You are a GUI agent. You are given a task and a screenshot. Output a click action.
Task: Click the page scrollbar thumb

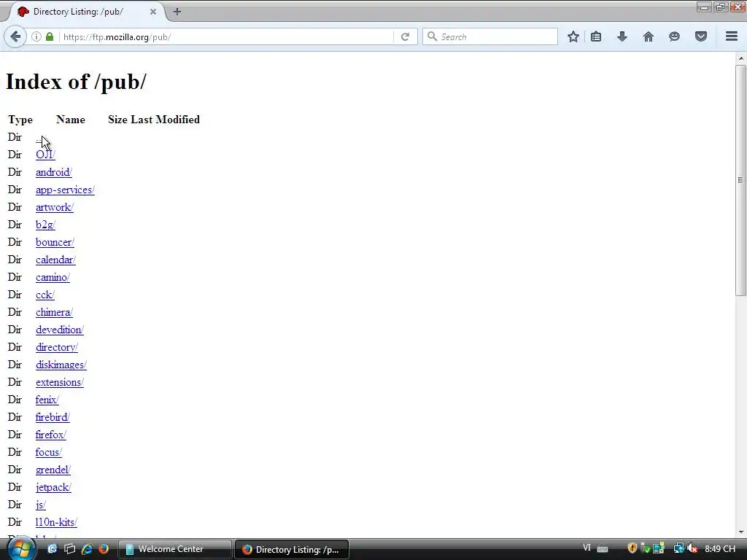[x=740, y=180]
